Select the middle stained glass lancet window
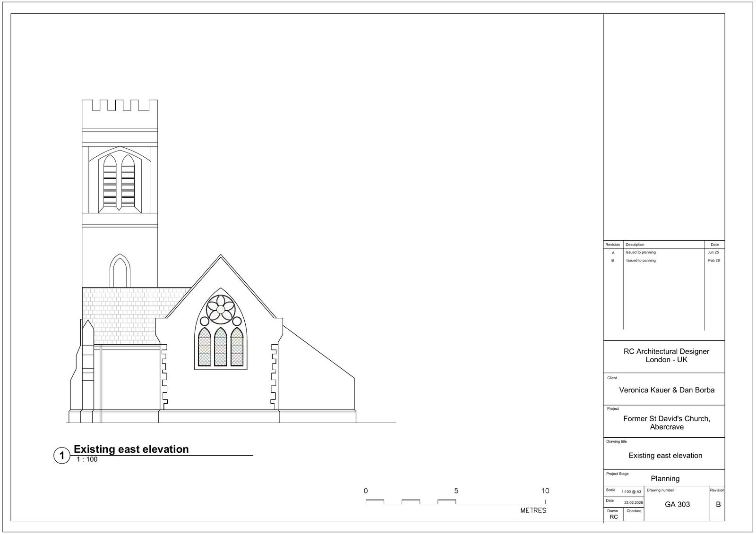The width and height of the screenshot is (756, 534). (221, 347)
